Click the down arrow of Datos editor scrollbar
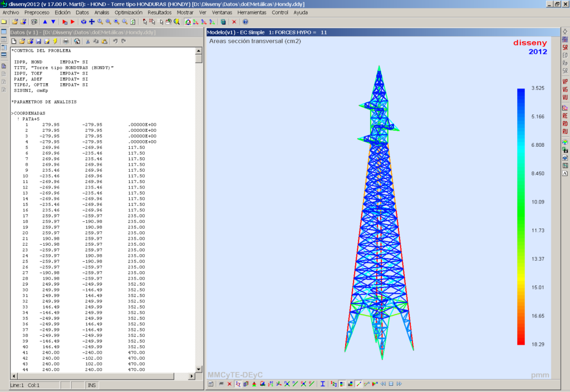 tap(199, 369)
